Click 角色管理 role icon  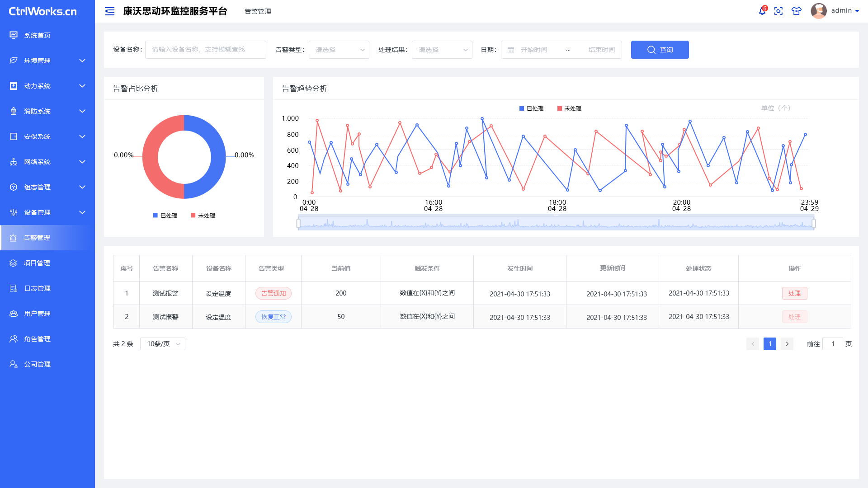click(x=14, y=339)
